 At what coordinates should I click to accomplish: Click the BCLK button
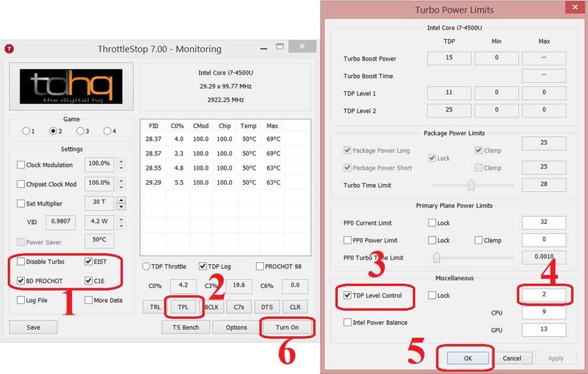[211, 307]
